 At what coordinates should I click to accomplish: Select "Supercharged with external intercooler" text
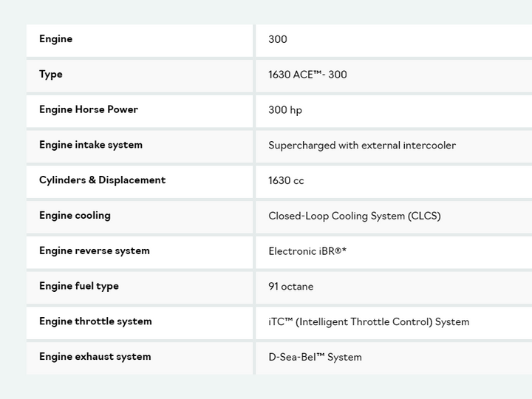[x=362, y=146]
